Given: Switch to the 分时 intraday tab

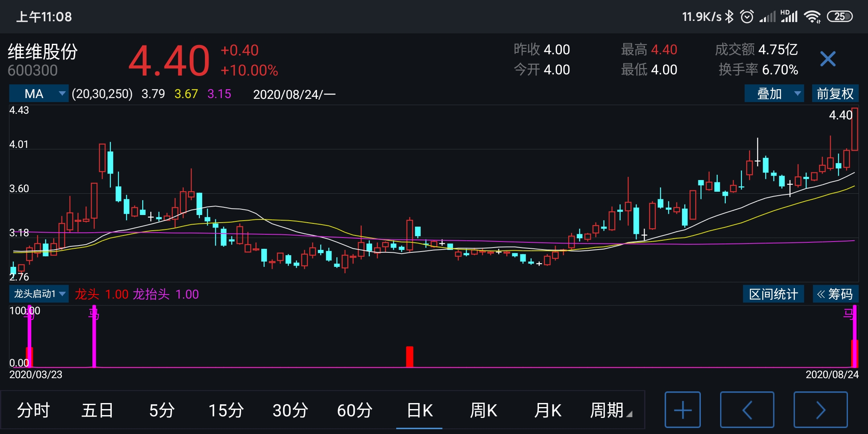Looking at the screenshot, I should click(33, 410).
